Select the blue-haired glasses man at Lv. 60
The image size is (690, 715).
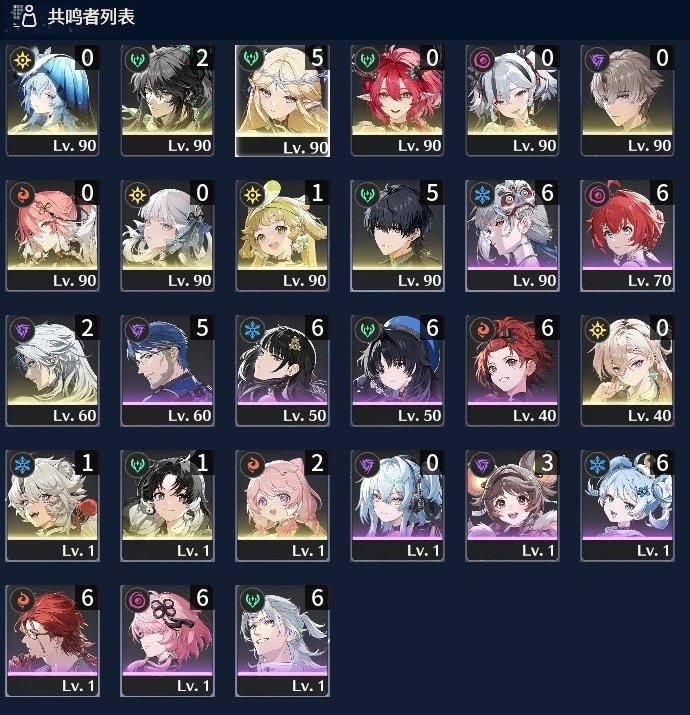[x=167, y=370]
